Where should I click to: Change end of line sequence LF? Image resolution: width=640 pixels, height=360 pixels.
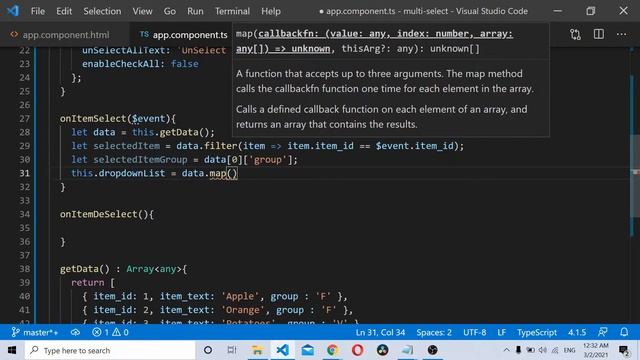pyautogui.click(x=502, y=332)
